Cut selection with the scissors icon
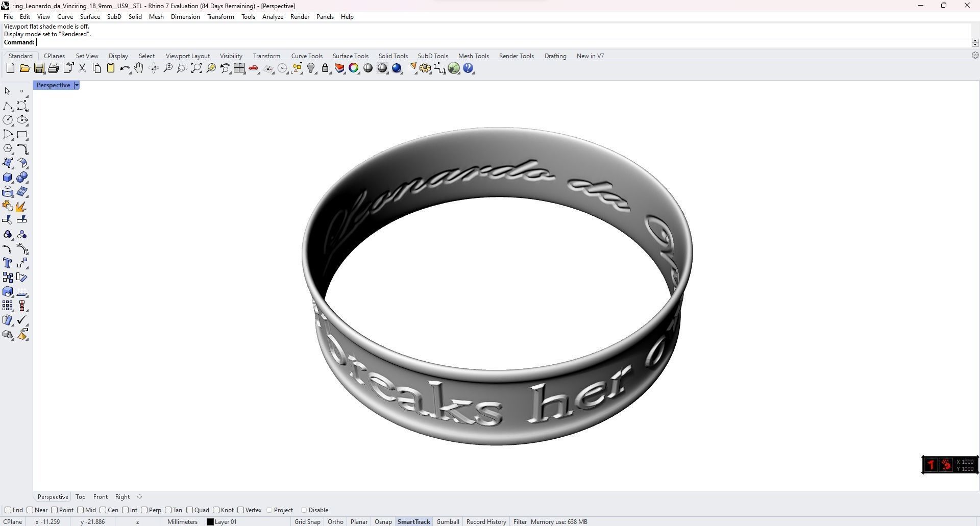The width and height of the screenshot is (980, 526). point(82,68)
